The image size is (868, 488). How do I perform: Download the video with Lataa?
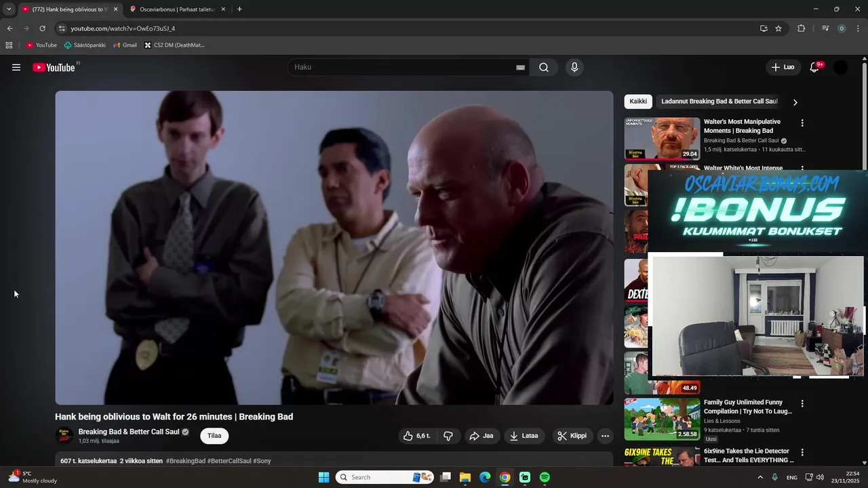(x=524, y=436)
